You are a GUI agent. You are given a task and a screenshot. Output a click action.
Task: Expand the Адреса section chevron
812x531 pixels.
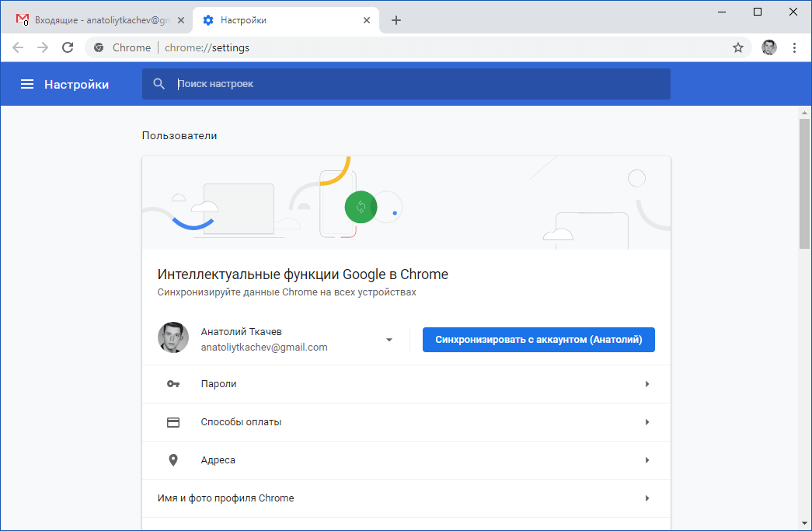(647, 459)
